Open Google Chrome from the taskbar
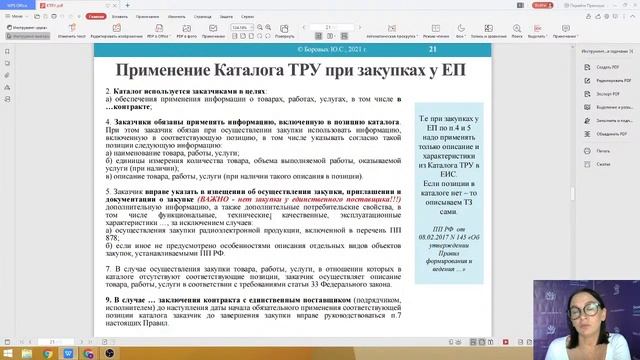Viewport: 640px width, 360px height. [48, 353]
